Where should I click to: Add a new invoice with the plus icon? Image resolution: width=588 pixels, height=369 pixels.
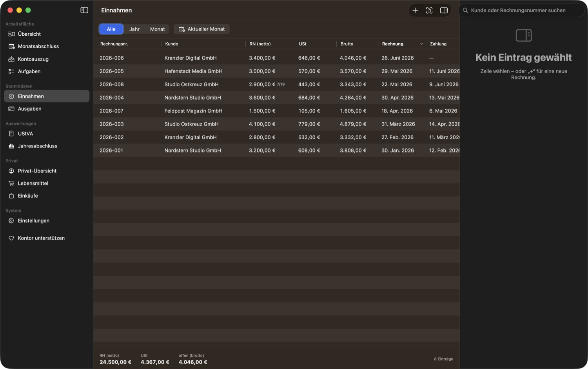pos(415,10)
